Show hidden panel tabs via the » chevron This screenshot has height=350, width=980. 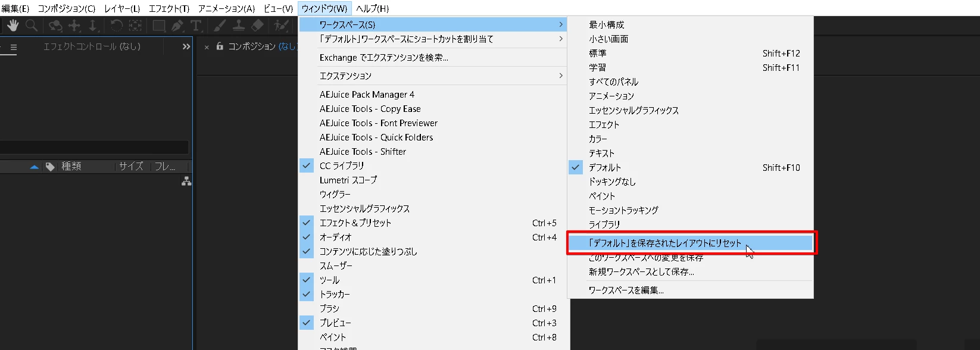(186, 46)
